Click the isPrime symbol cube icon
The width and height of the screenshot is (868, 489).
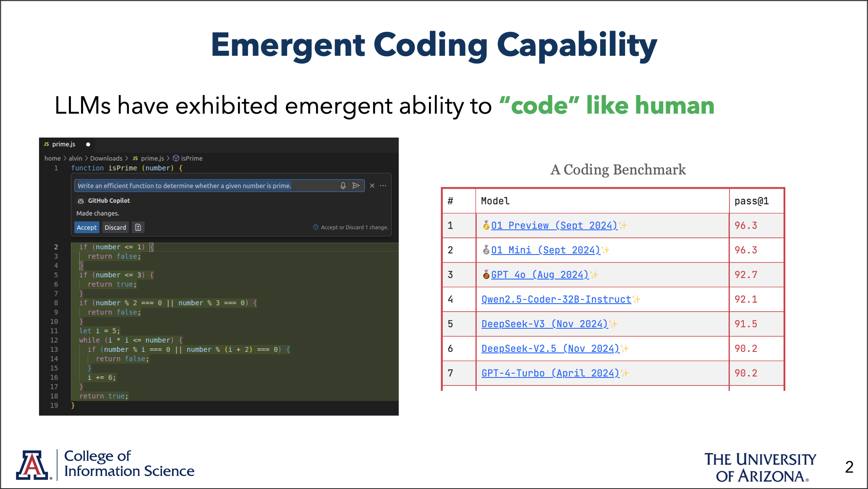[176, 158]
